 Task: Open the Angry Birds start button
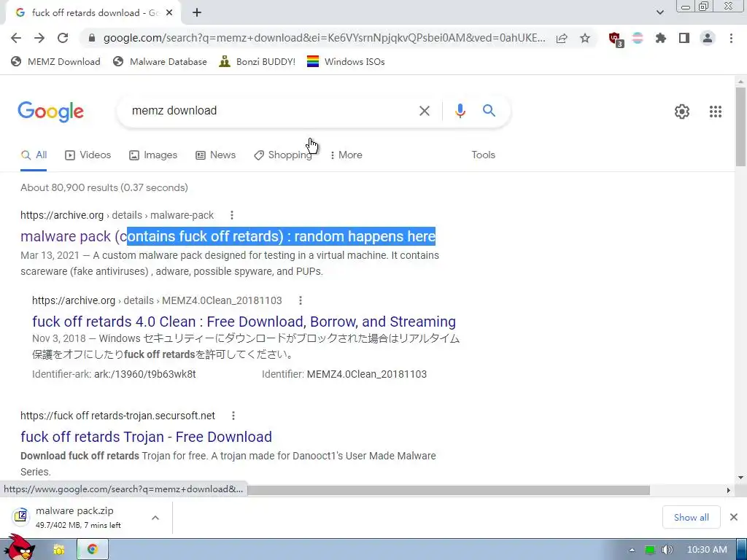coord(19,548)
